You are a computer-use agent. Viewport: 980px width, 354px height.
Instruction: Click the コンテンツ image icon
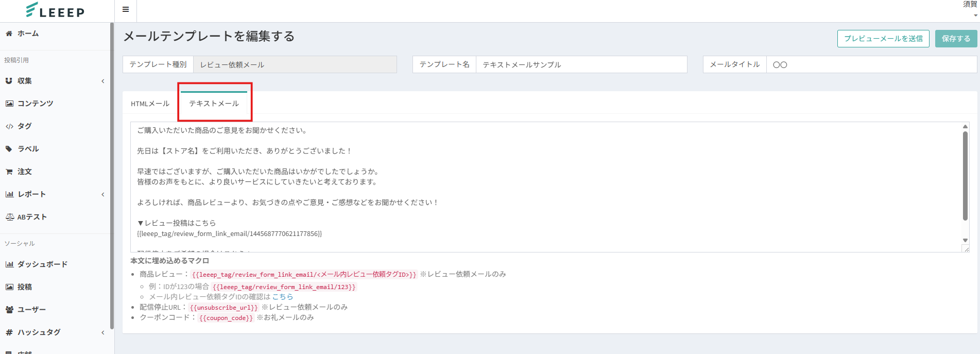pyautogui.click(x=9, y=104)
